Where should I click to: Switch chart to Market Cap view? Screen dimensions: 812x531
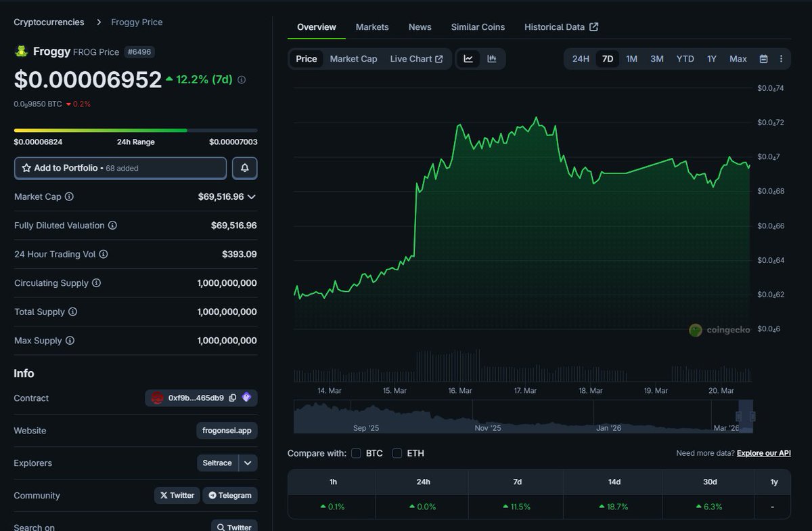click(354, 59)
